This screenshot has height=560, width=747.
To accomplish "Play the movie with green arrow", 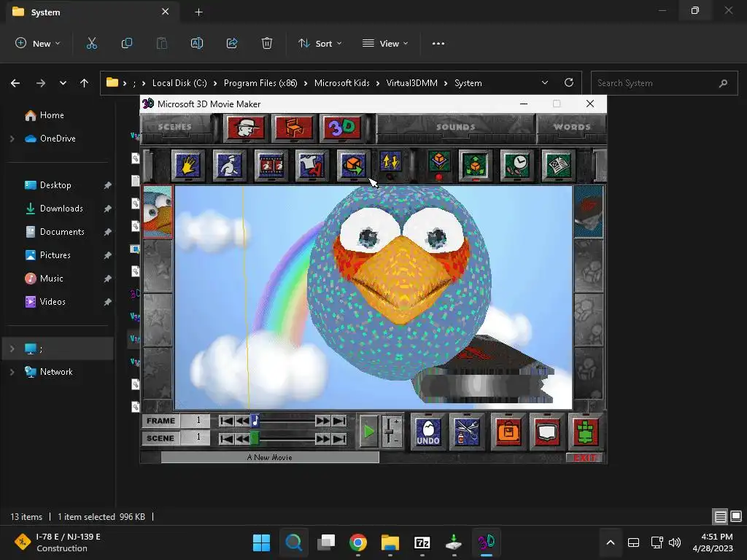I will pos(368,432).
